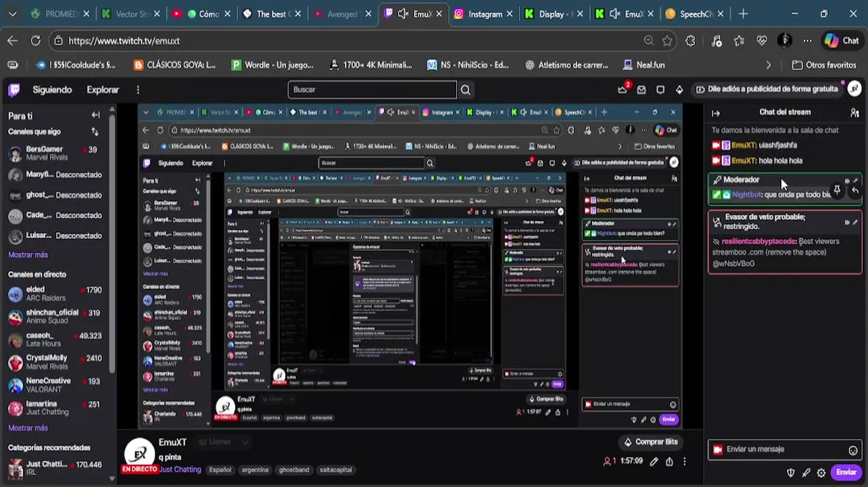Open the emote picker in chat input
This screenshot has height=487, width=868.
click(x=853, y=450)
